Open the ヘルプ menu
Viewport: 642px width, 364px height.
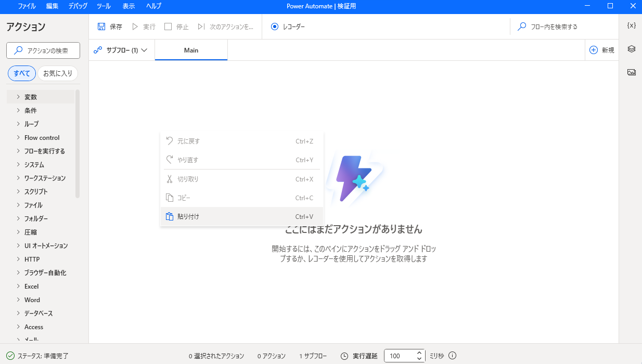(x=153, y=6)
